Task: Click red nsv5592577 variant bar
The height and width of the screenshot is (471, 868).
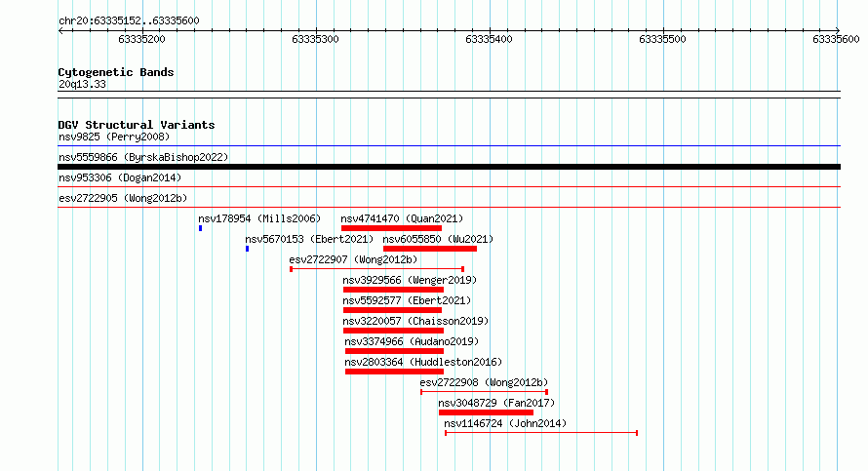Action: (x=392, y=310)
